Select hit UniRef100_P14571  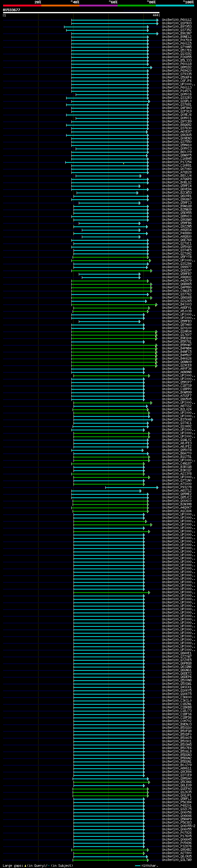177,91
